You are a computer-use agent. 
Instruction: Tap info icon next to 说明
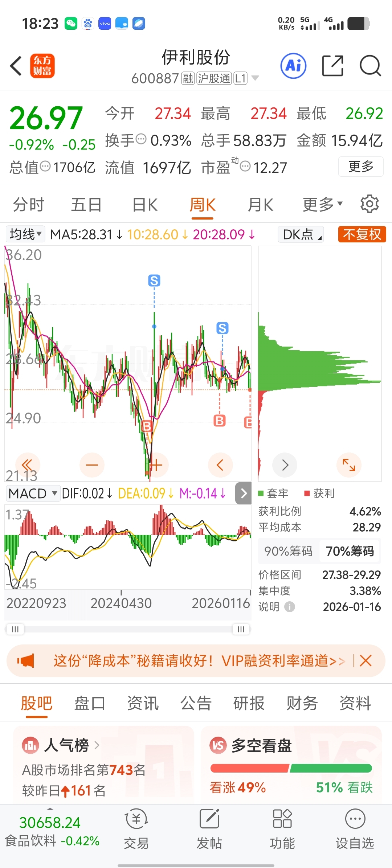(290, 607)
